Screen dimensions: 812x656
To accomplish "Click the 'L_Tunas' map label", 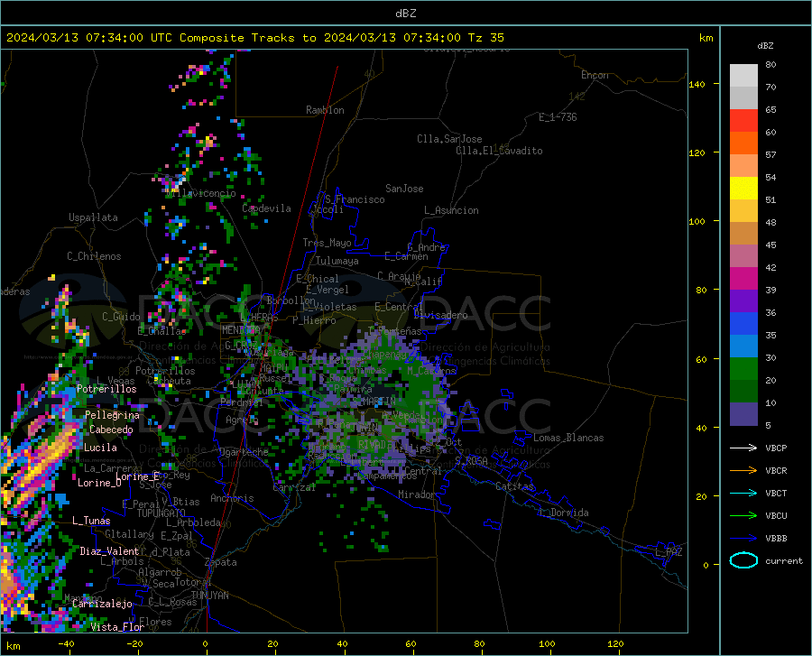I will click(x=91, y=521).
